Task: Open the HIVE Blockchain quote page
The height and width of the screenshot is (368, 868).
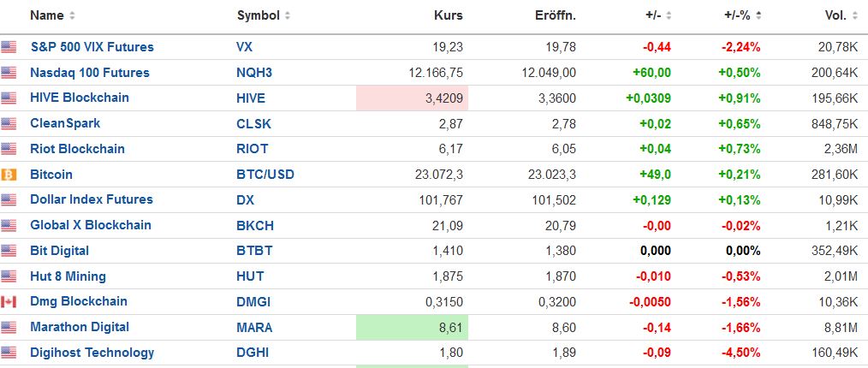Action: pos(79,98)
